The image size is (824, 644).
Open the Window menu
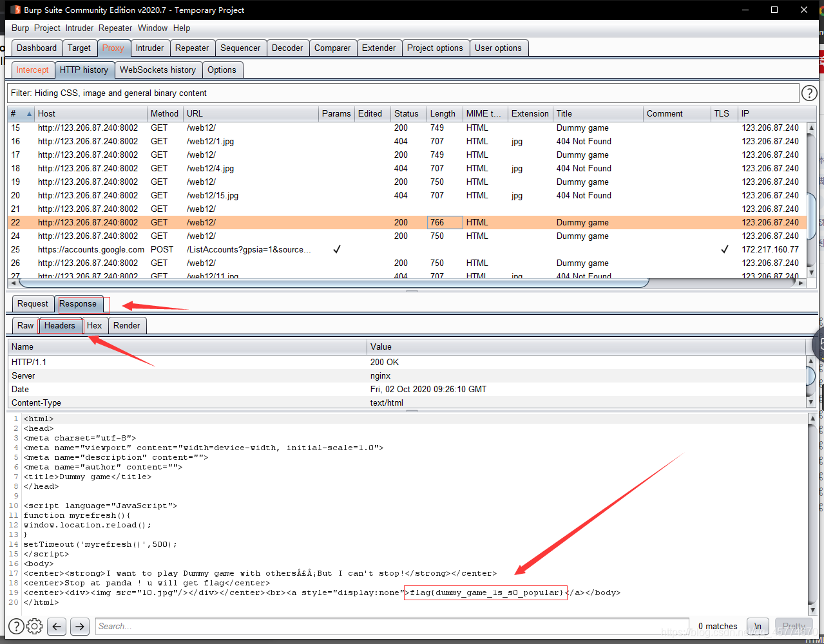click(153, 28)
